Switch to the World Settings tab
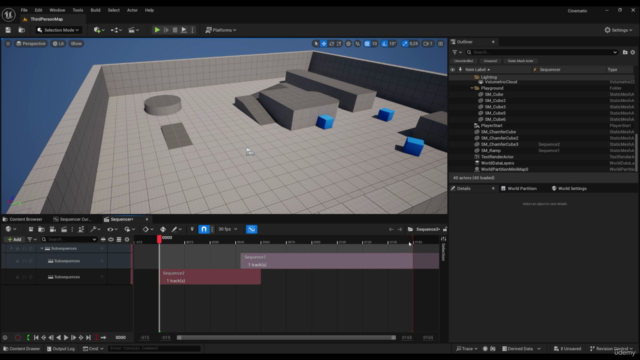This screenshot has height=360, width=640. tap(569, 189)
